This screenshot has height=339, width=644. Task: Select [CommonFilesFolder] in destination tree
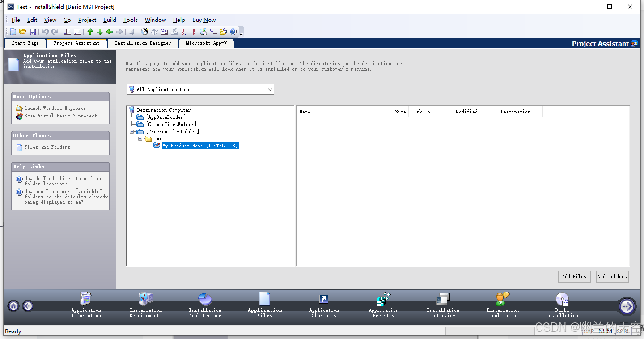(x=171, y=124)
